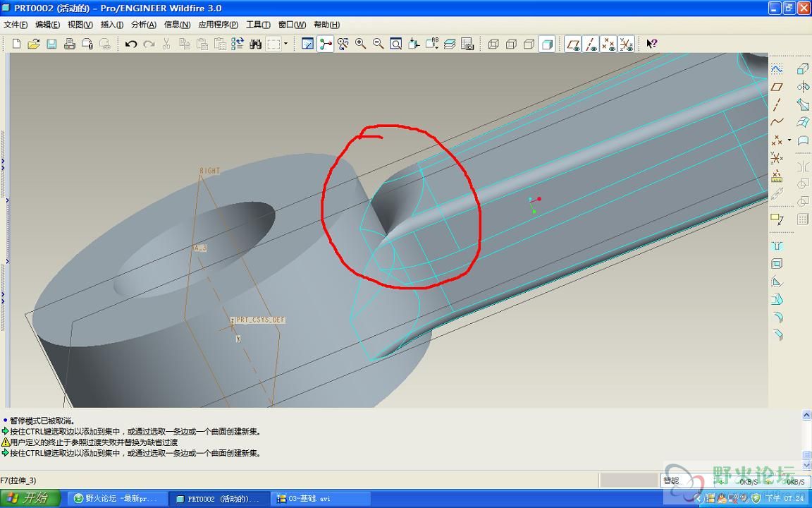Select the Chamfer tool
Viewport: 812px width, 508px height.
(x=777, y=335)
